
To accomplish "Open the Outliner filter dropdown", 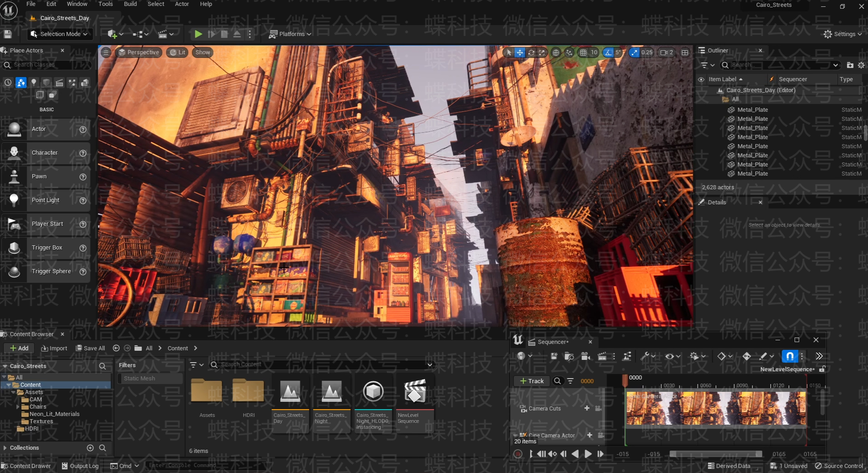I will [707, 65].
